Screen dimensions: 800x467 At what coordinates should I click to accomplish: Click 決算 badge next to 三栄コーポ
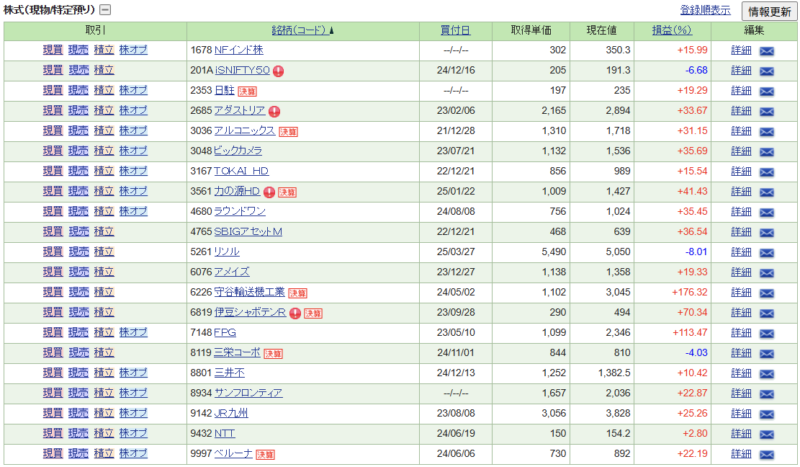(273, 354)
